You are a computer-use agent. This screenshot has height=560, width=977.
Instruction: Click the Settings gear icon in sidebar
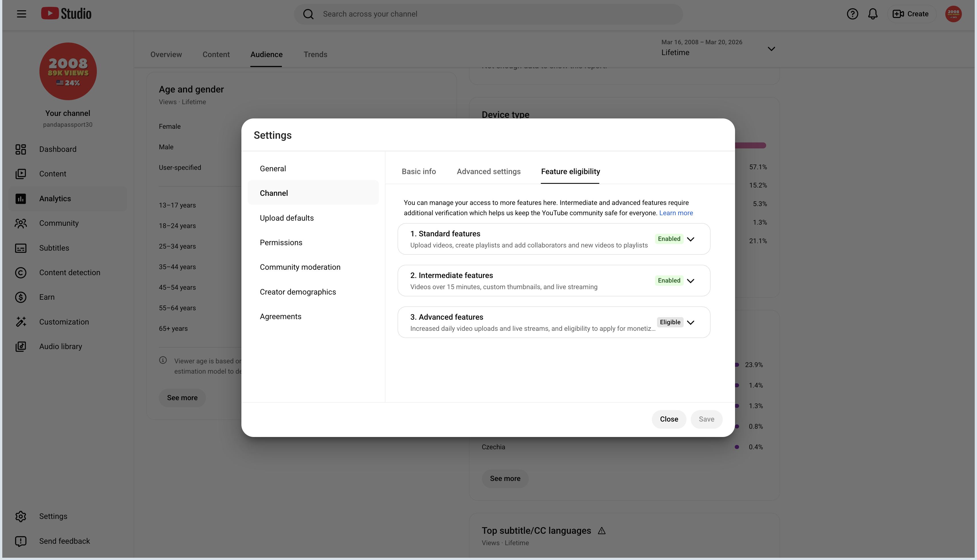21,517
